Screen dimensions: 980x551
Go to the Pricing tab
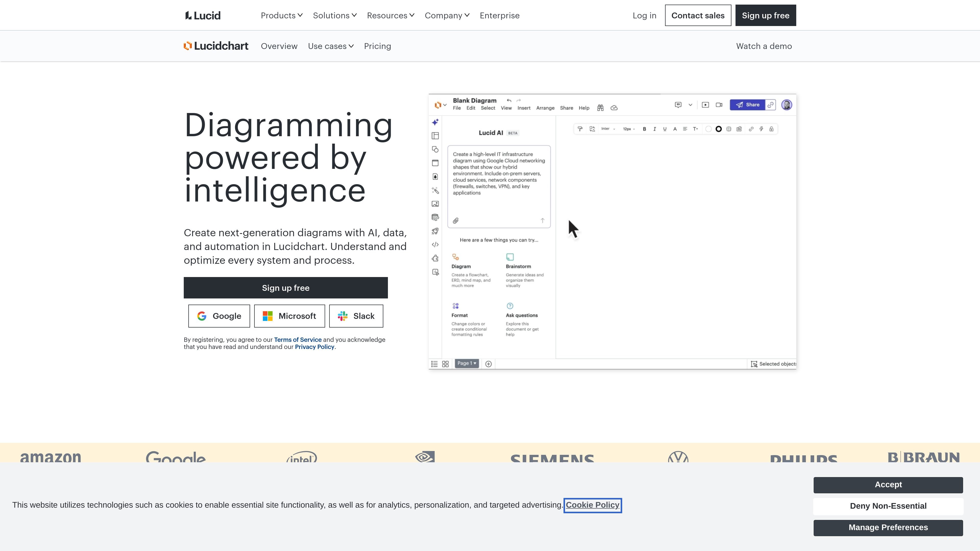click(x=377, y=46)
